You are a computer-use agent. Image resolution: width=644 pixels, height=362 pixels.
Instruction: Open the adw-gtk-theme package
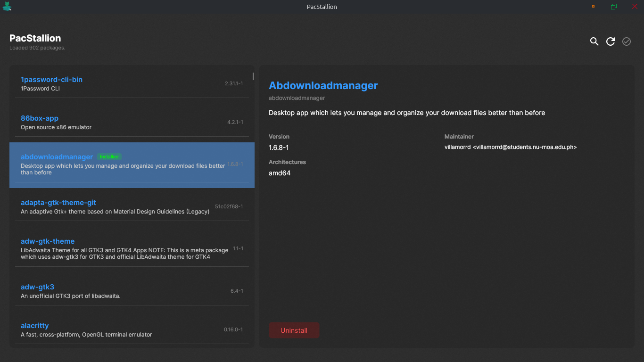click(x=132, y=249)
